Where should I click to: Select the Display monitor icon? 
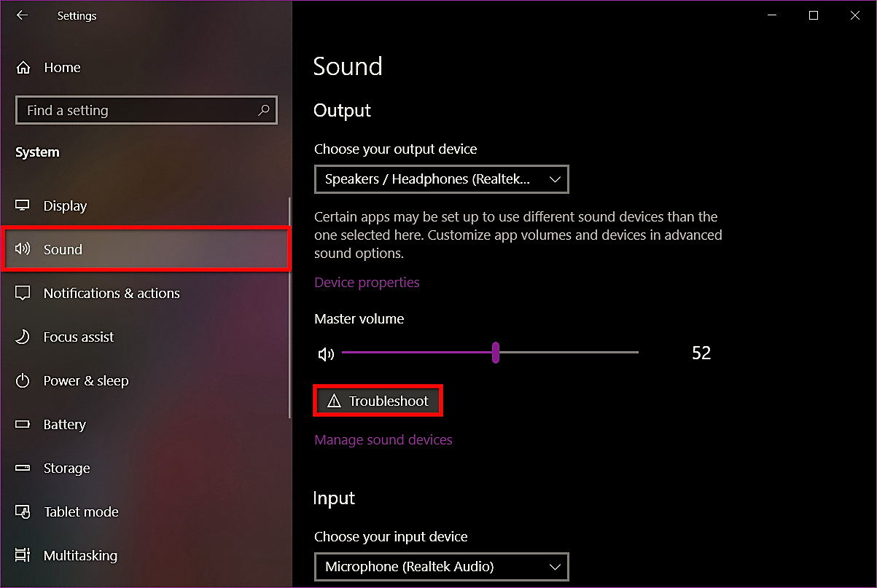tap(23, 205)
